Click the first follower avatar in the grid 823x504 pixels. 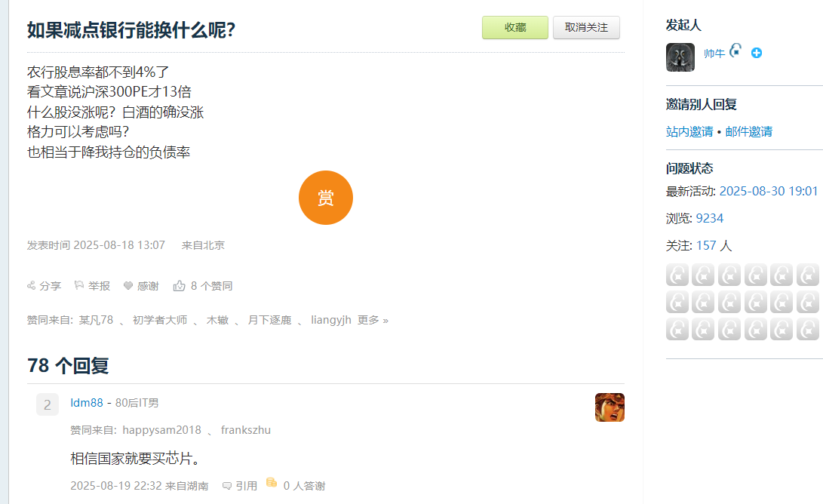tap(677, 275)
